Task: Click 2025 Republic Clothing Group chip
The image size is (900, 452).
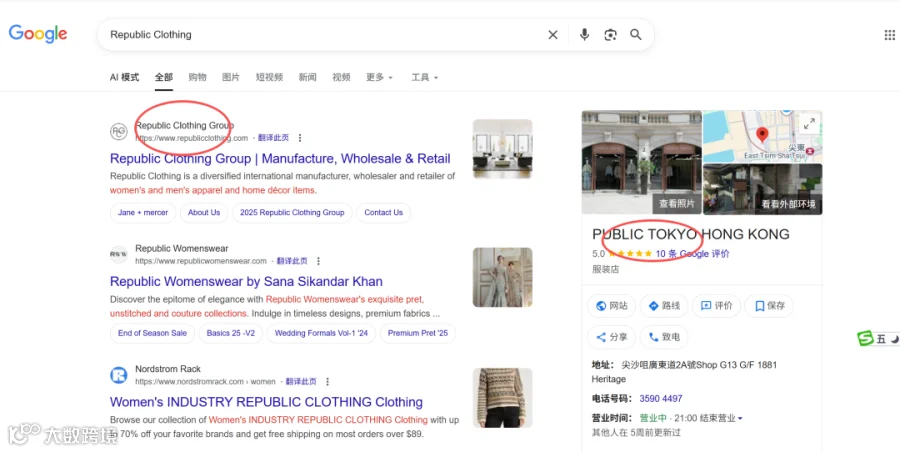Action: pyautogui.click(x=292, y=213)
